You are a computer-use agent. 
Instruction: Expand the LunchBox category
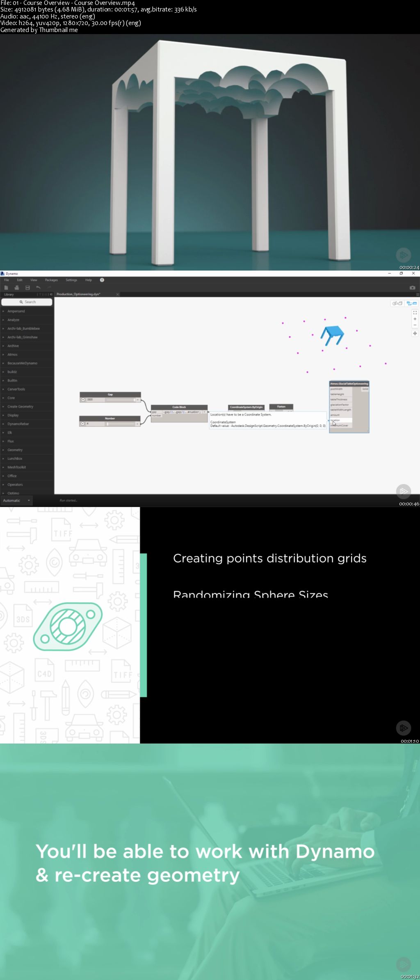27,459
